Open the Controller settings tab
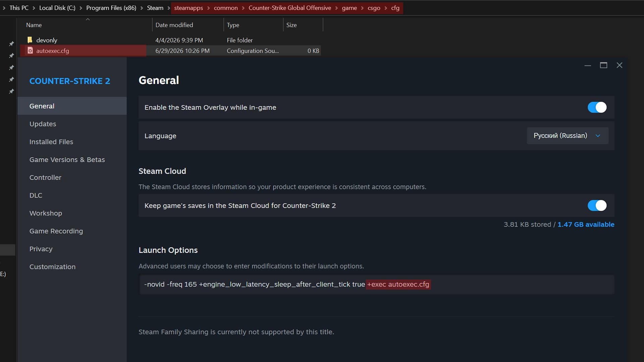This screenshot has height=362, width=644. tap(72, 177)
